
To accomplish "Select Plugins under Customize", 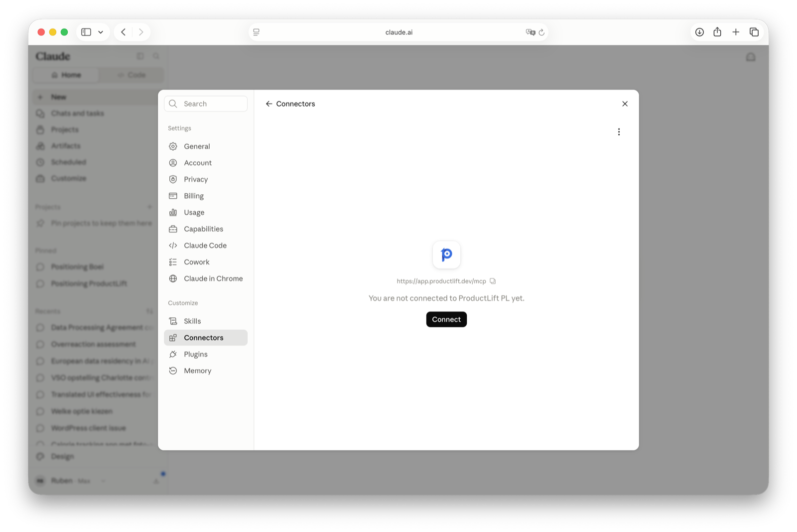I will 206,354.
